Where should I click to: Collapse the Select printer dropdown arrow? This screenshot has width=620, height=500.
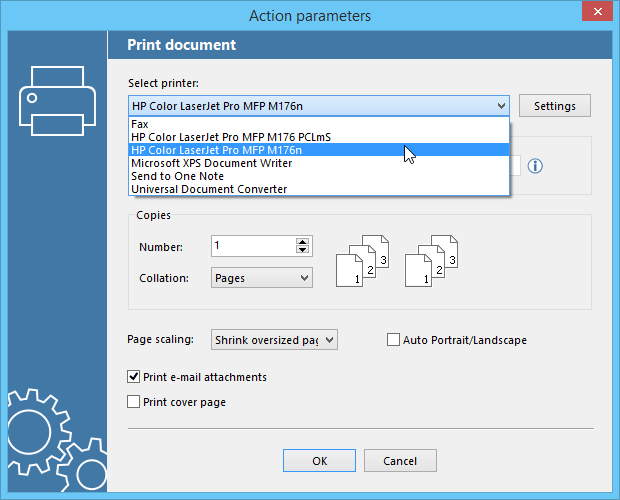[x=501, y=106]
